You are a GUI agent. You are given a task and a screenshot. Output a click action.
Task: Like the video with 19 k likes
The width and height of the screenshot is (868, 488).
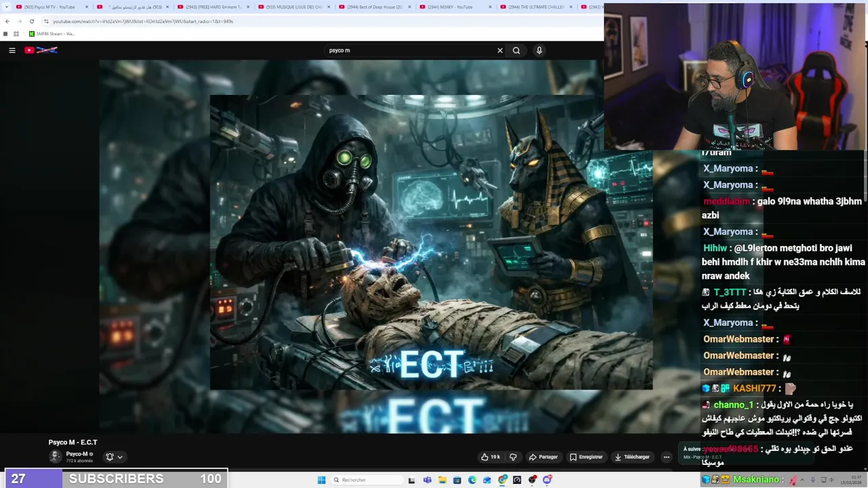point(490,457)
